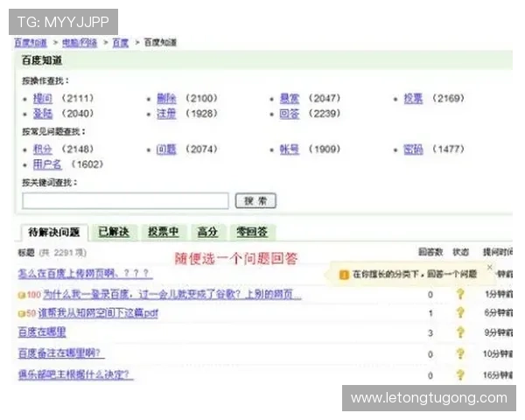Open 百度知道 breadcrumb root link
525x420 pixels.
pyautogui.click(x=31, y=43)
